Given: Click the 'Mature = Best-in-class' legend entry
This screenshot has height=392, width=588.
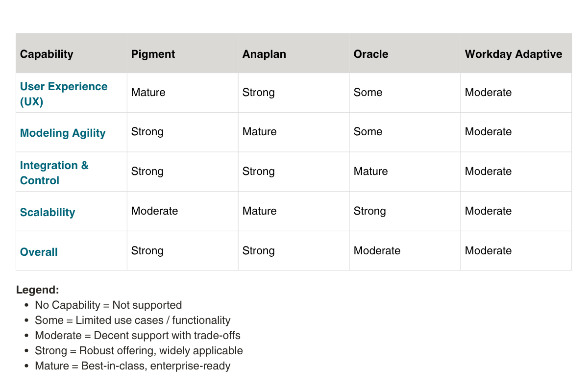Looking at the screenshot, I should click(x=132, y=366).
